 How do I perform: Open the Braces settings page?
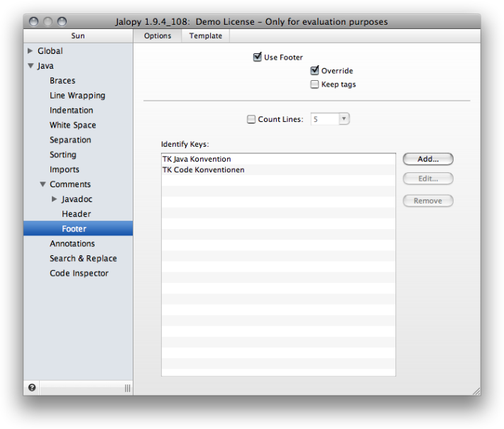tap(62, 81)
